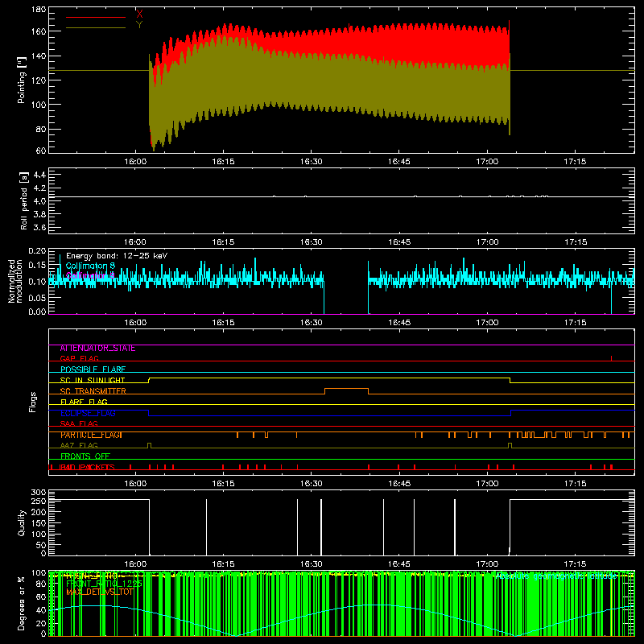Click the absolute geomagnetic latitude label
This screenshot has width=644, height=644.
556,576
